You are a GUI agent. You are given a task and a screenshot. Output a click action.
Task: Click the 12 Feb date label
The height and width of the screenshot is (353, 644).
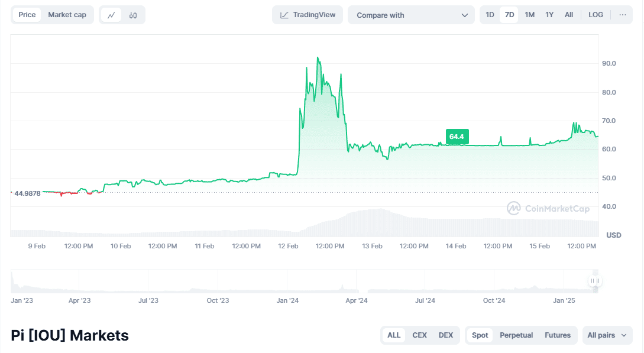click(x=288, y=246)
